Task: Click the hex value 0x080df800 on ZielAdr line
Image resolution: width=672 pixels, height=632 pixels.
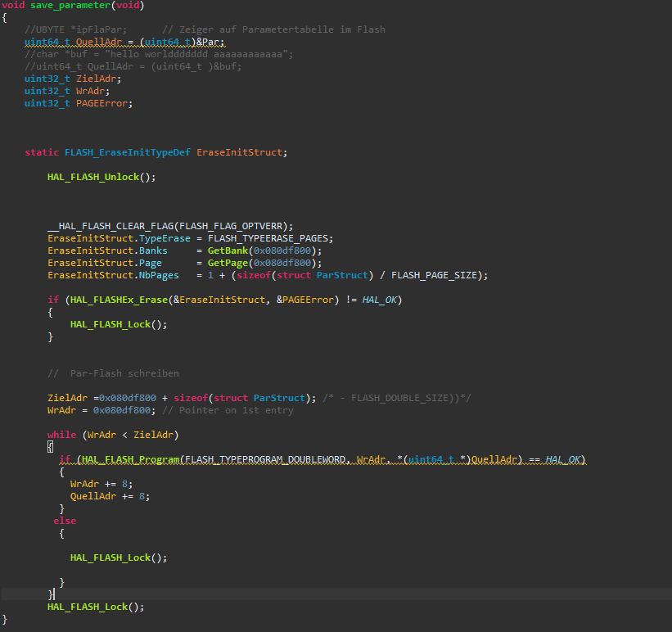Action: click(124, 398)
